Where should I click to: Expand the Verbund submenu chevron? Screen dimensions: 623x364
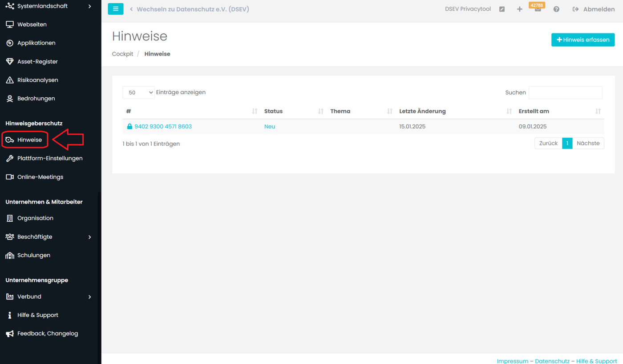tap(90, 297)
